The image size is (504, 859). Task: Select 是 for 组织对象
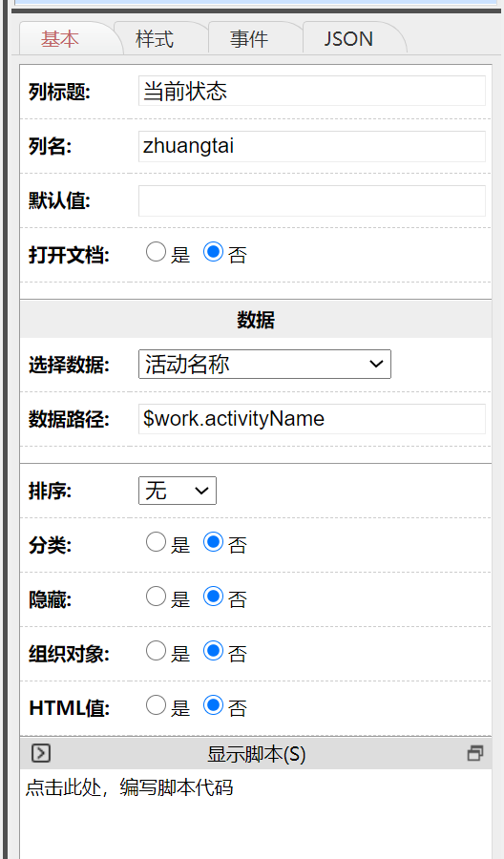click(x=156, y=650)
